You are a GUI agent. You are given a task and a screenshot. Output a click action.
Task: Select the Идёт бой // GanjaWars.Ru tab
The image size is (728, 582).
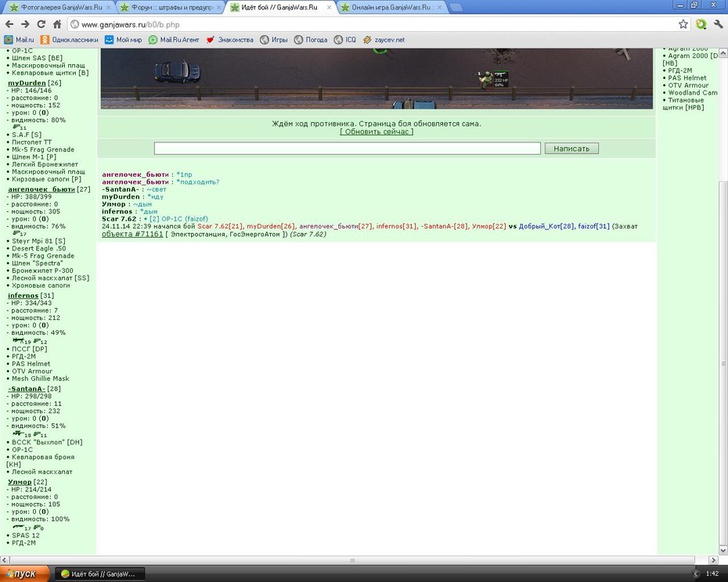(279, 7)
